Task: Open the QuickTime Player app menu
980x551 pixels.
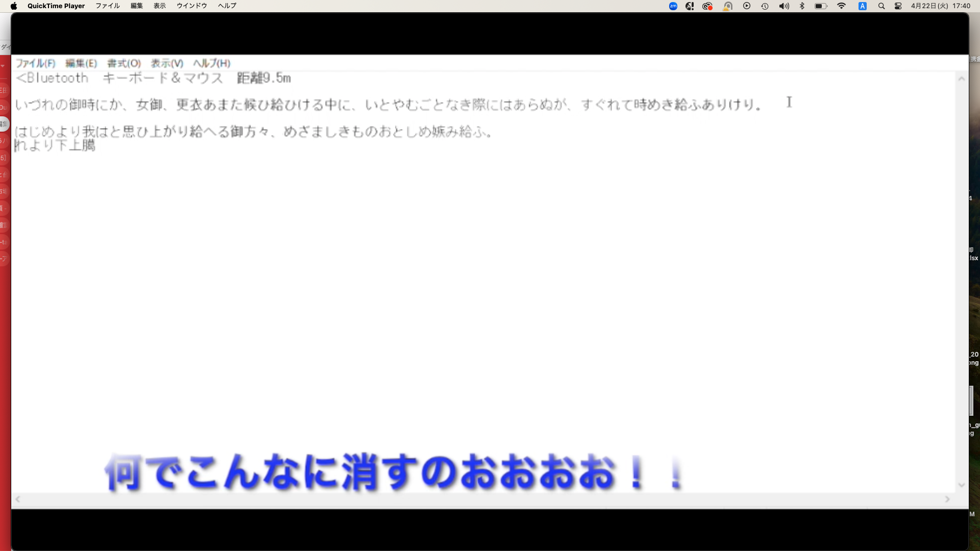Action: (56, 6)
